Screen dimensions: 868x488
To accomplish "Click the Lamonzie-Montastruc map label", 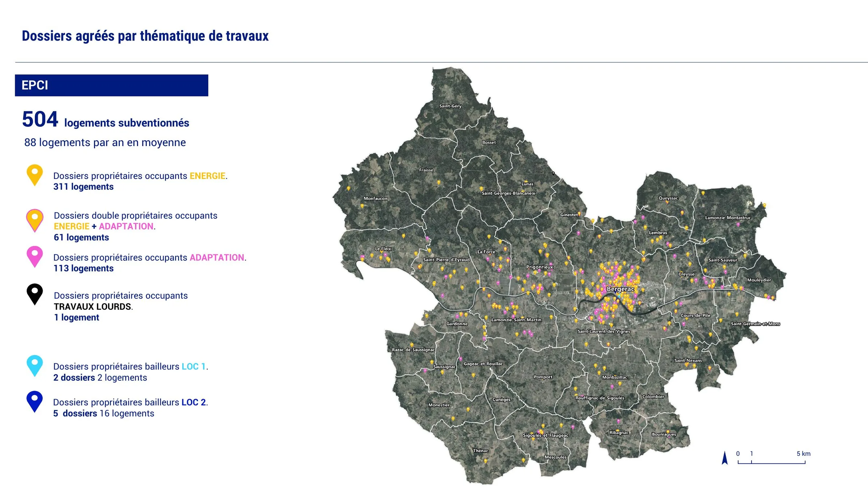I will pos(728,218).
